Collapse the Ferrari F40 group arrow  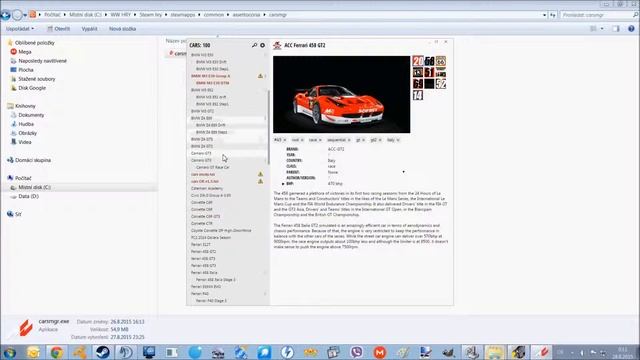[x=265, y=293]
